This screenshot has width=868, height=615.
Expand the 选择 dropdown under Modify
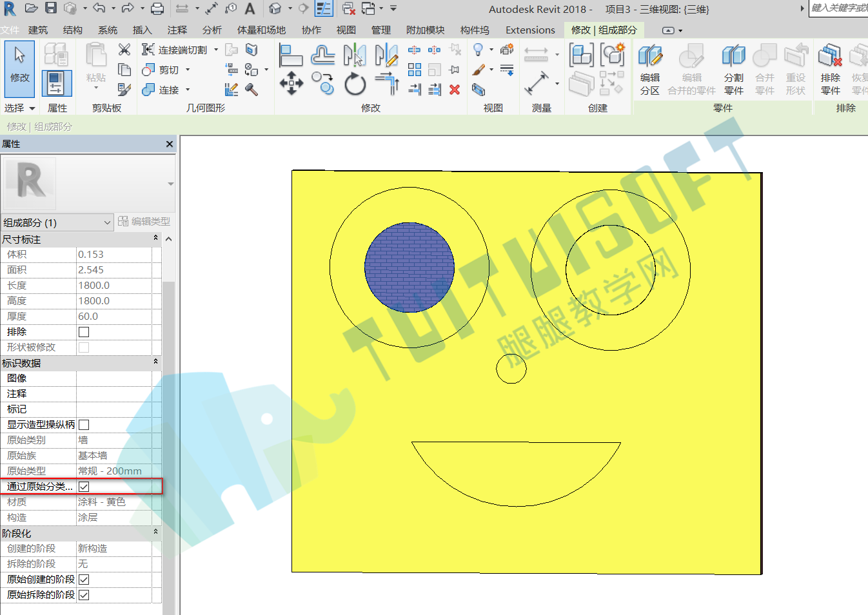(x=19, y=108)
